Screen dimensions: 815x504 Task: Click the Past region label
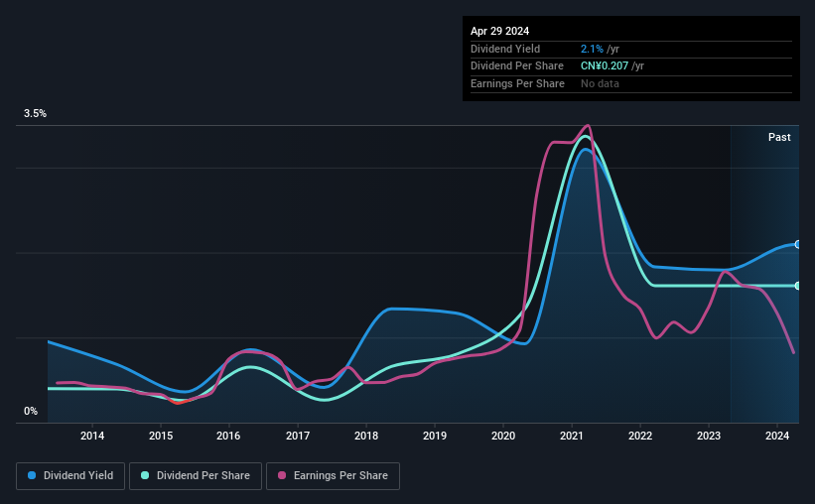[x=779, y=137]
